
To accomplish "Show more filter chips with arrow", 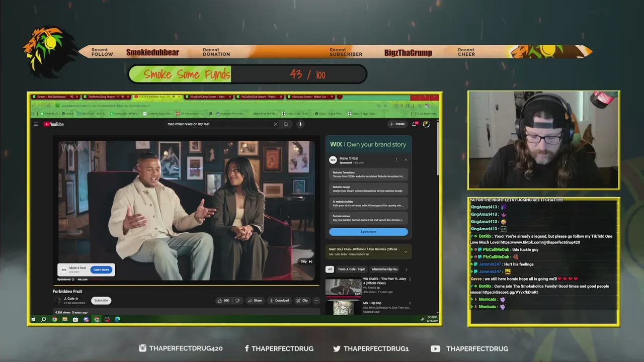I will coord(407,269).
